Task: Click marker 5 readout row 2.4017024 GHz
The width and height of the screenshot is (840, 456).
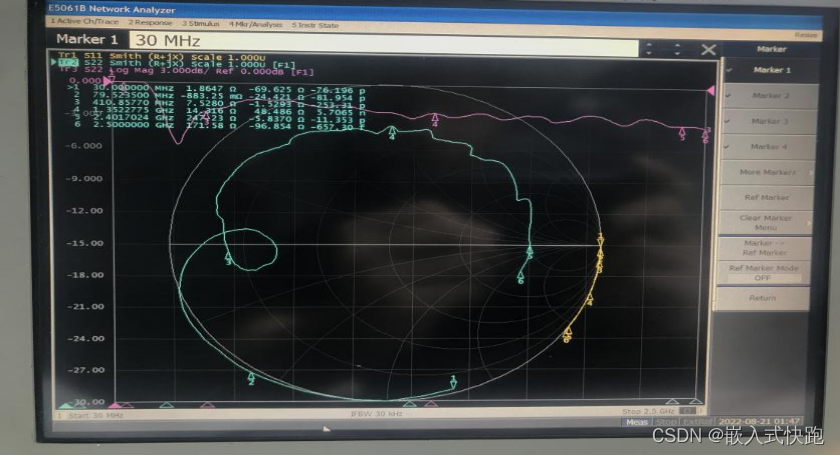Action: [216, 118]
